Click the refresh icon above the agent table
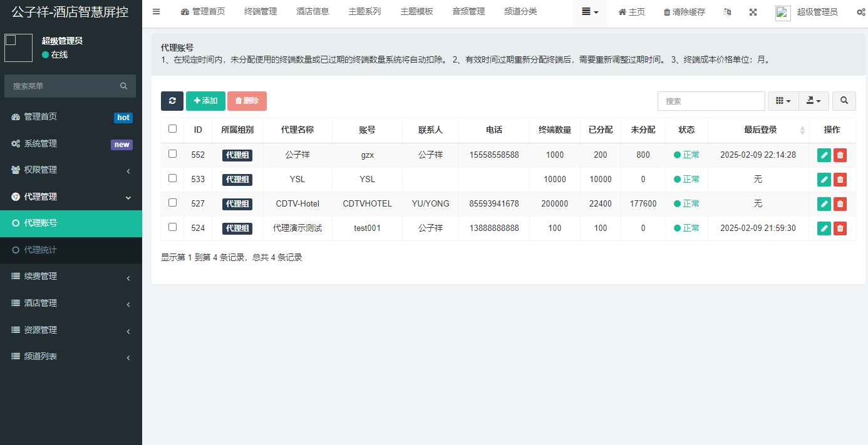868x445 pixels. pyautogui.click(x=172, y=101)
